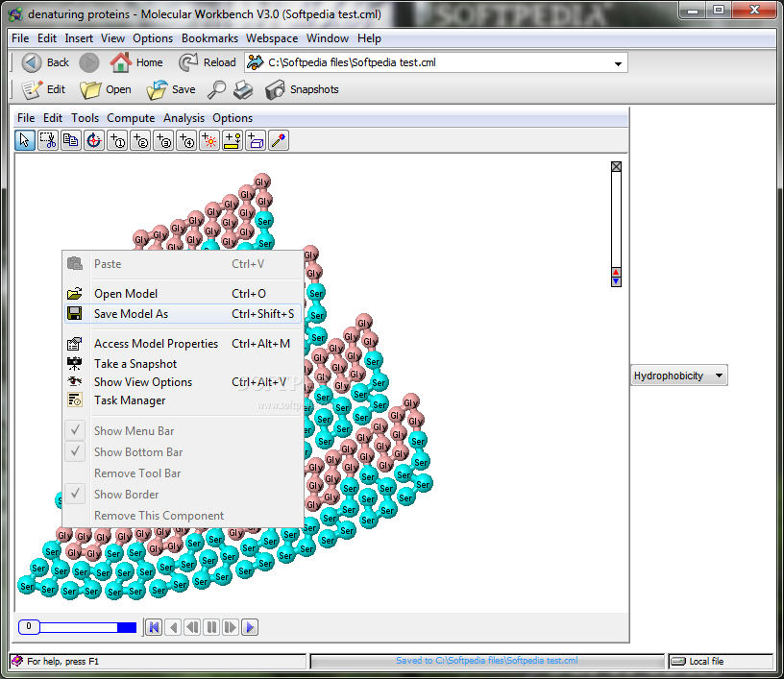Click the magnifying glass find icon
Screen dimensions: 784x679
(x=216, y=89)
